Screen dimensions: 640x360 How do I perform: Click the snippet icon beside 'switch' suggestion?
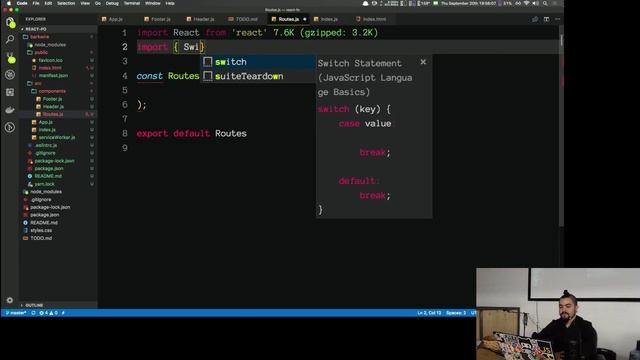pos(207,62)
